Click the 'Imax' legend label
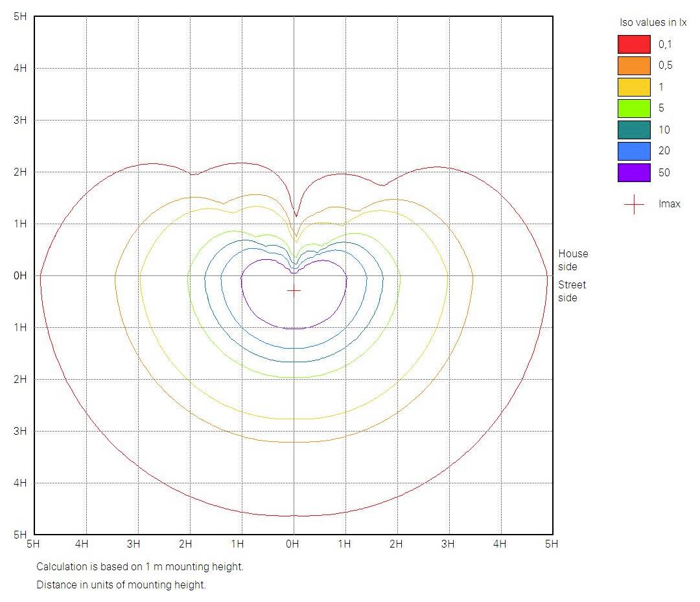This screenshot has height=602, width=700. (x=669, y=204)
